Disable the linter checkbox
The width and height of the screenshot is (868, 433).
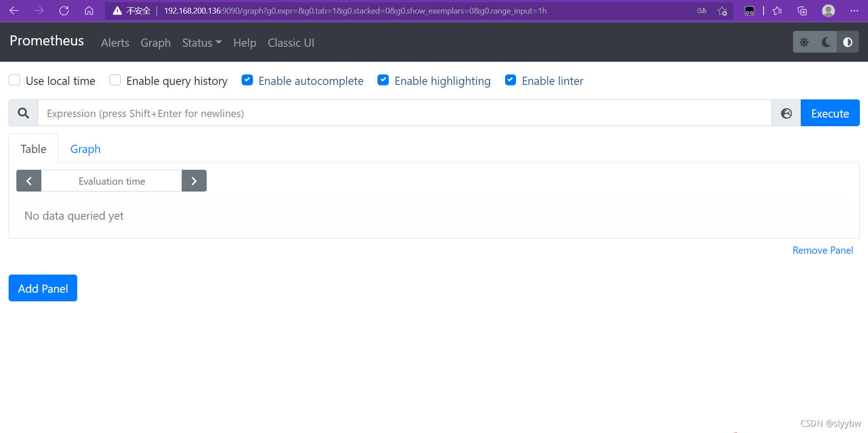pos(511,80)
